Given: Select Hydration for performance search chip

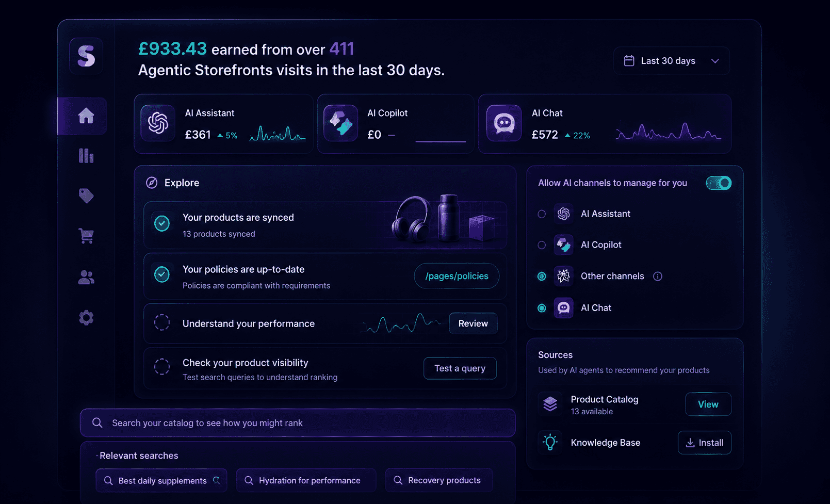Looking at the screenshot, I should click(306, 480).
